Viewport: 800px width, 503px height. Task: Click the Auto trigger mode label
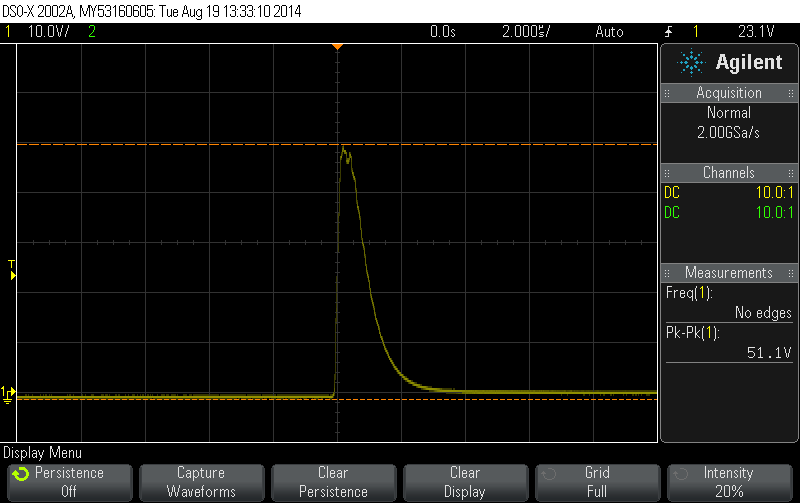tap(609, 32)
